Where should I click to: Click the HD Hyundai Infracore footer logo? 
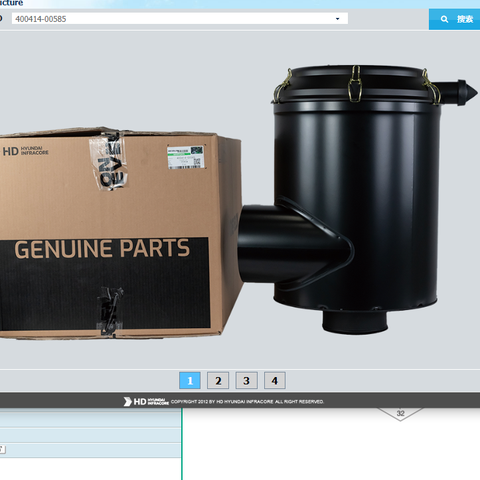coord(146,402)
